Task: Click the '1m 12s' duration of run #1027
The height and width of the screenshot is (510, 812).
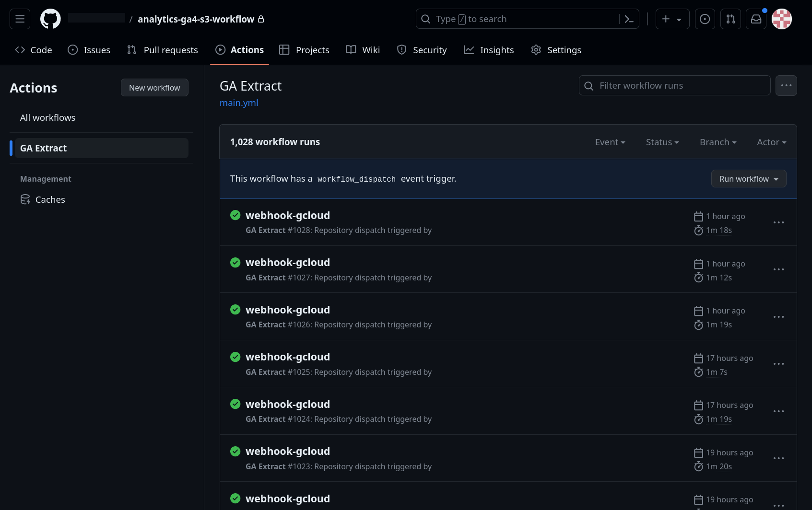Action: (x=719, y=278)
